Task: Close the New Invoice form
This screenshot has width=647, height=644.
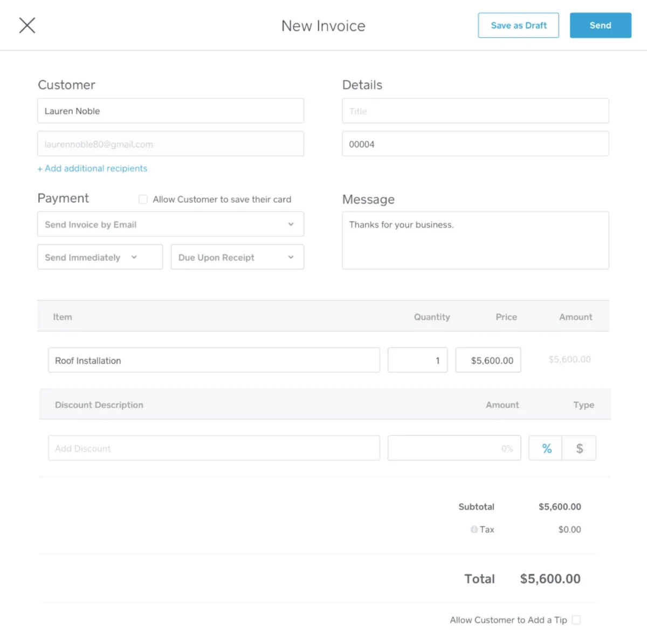Action: click(x=27, y=25)
